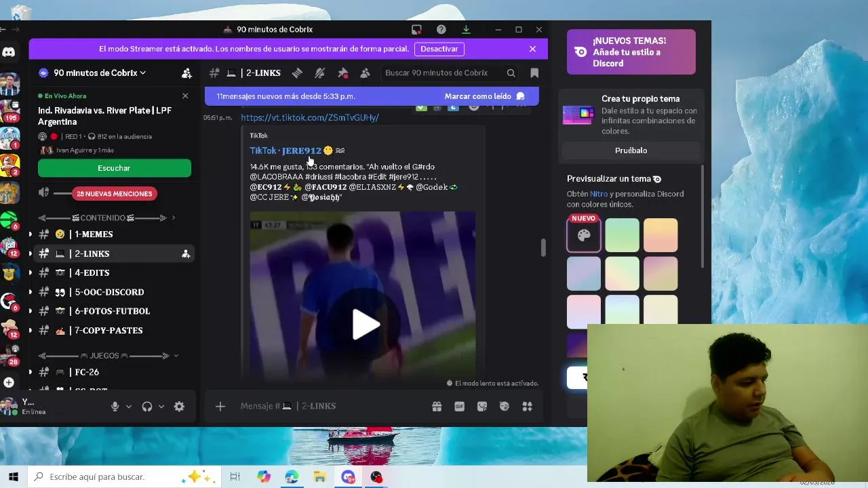Click plus attach file button
Screen dimensions: 868x488
pos(220,406)
